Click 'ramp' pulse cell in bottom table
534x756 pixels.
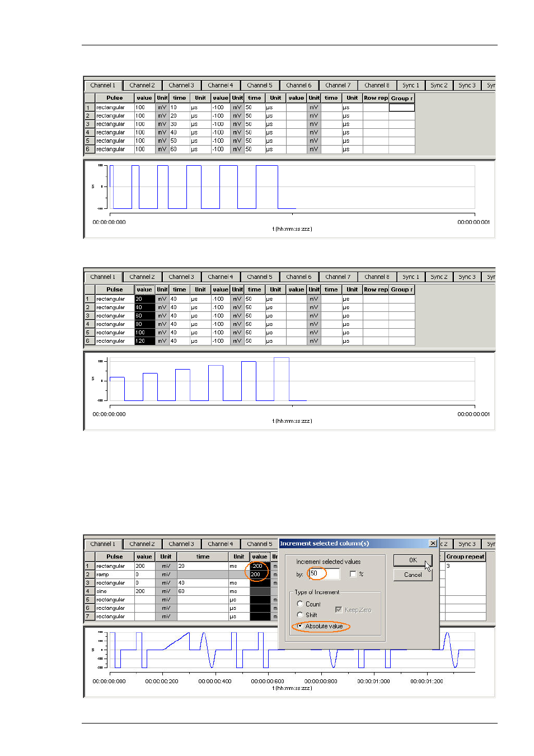114,575
